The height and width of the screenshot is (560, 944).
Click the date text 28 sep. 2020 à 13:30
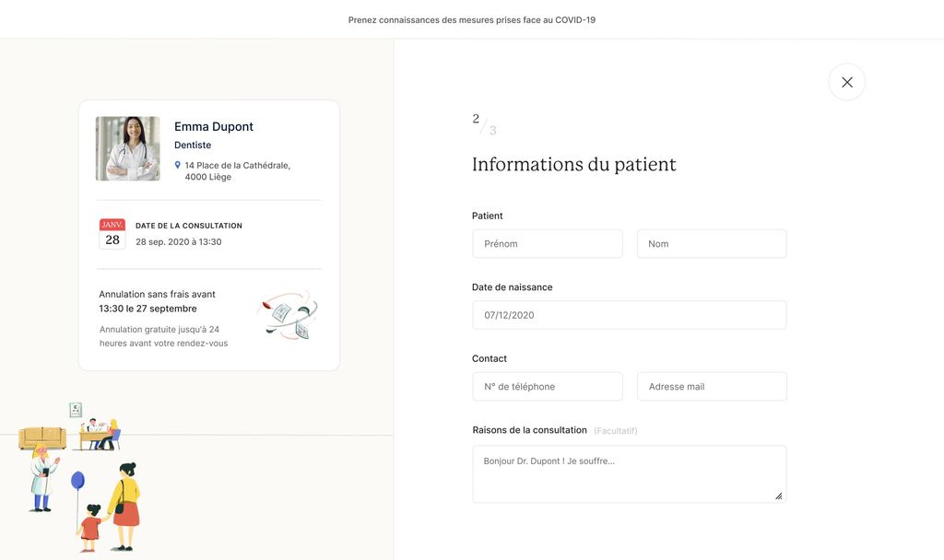coord(178,242)
